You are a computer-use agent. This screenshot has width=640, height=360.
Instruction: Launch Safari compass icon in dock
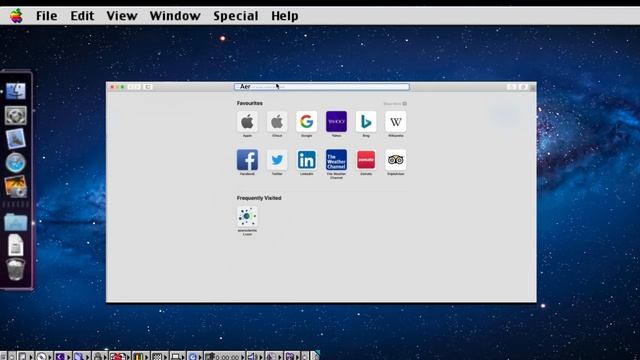click(16, 162)
